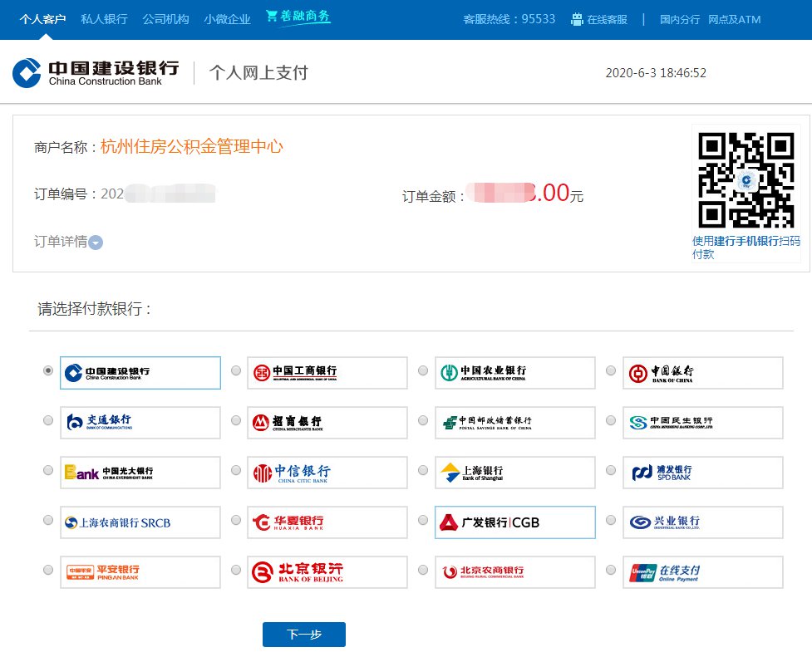Screen dimensions: 812x652
Task: Switch to the 个人客户 tab
Action: pyautogui.click(x=42, y=20)
